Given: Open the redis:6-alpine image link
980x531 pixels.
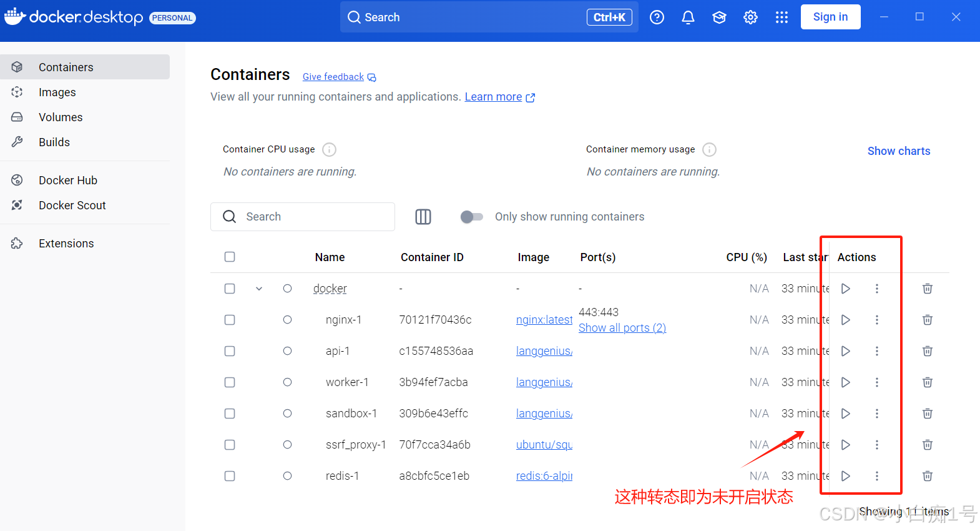Looking at the screenshot, I should pos(544,476).
